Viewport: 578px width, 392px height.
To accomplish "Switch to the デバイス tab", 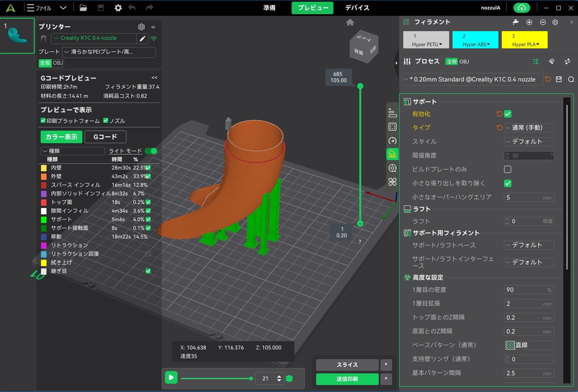I will [357, 8].
